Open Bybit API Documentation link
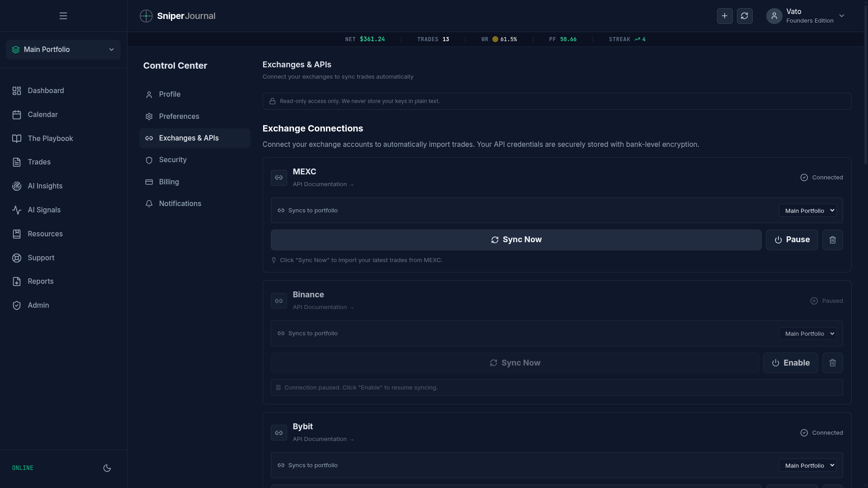 [323, 439]
